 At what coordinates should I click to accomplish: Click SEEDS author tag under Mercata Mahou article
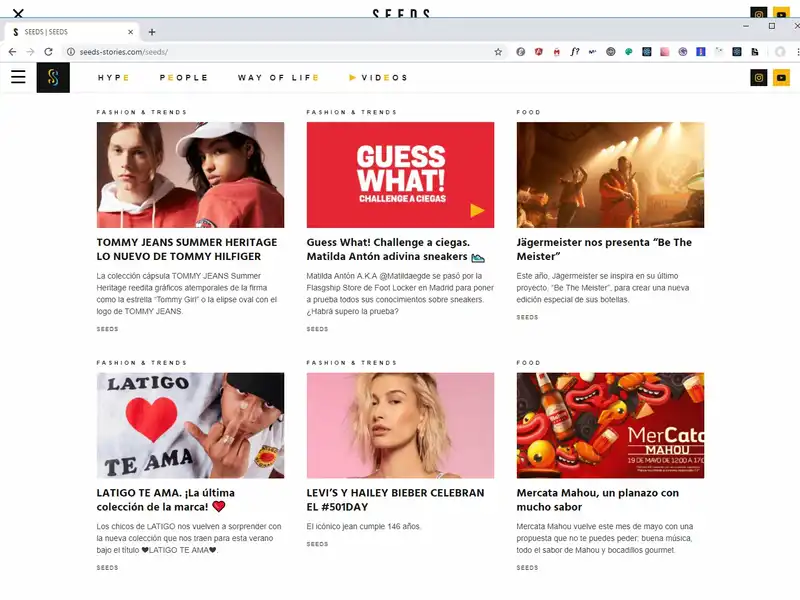527,568
